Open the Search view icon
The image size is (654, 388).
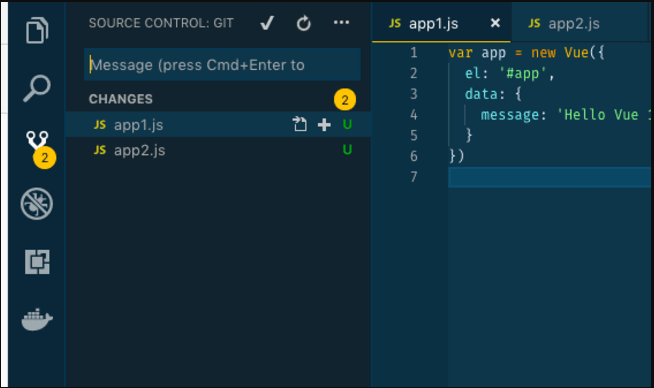click(x=37, y=88)
